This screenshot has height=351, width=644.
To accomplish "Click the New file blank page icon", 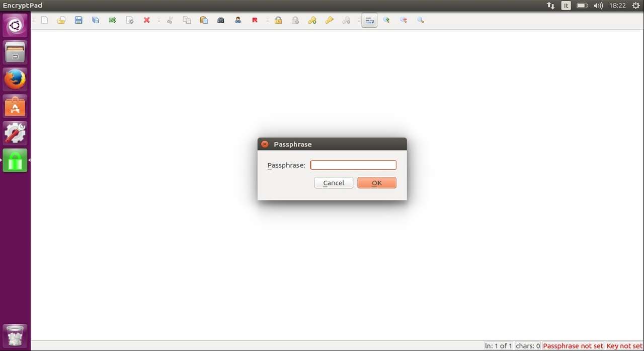I will tap(45, 20).
